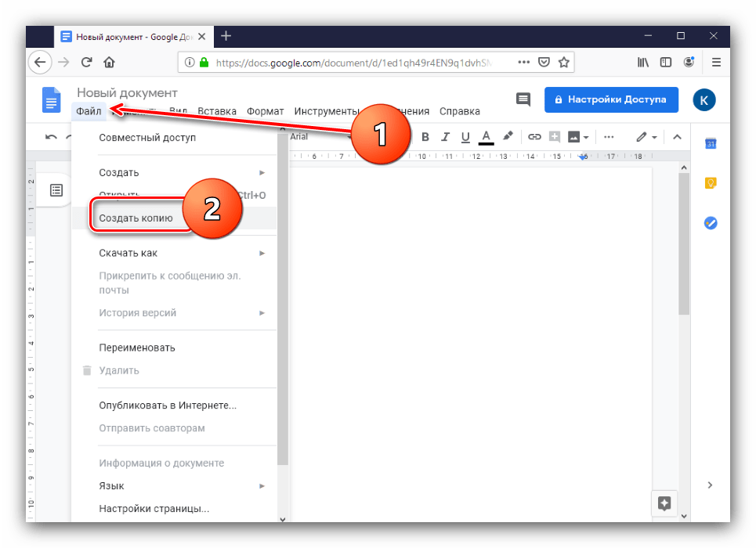Save the page to Pocket icon
Image resolution: width=756 pixels, height=548 pixels.
click(x=544, y=62)
